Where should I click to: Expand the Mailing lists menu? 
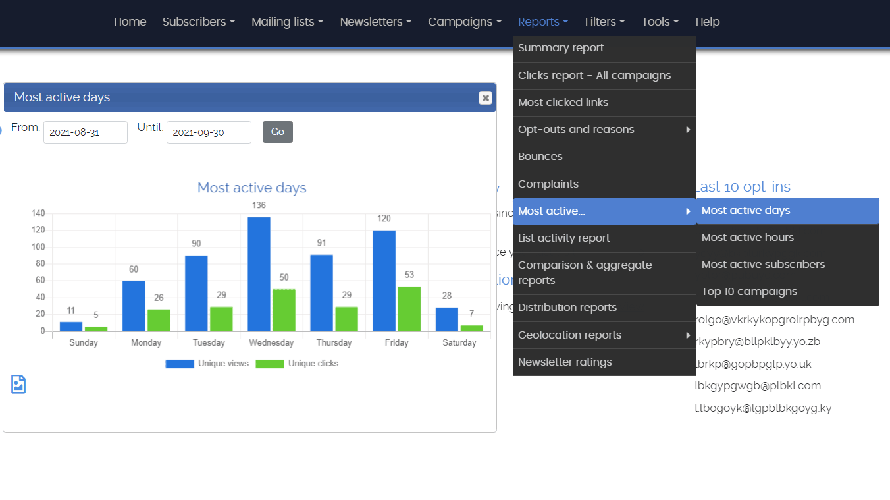pos(287,22)
